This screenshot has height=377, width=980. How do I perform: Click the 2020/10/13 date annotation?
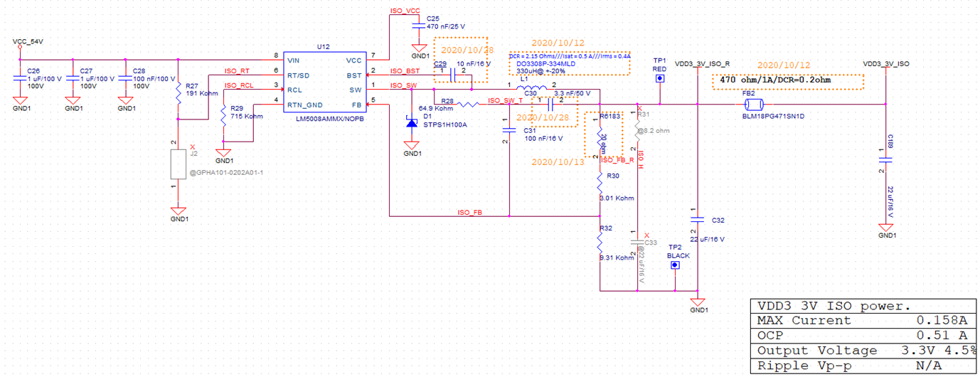558,161
